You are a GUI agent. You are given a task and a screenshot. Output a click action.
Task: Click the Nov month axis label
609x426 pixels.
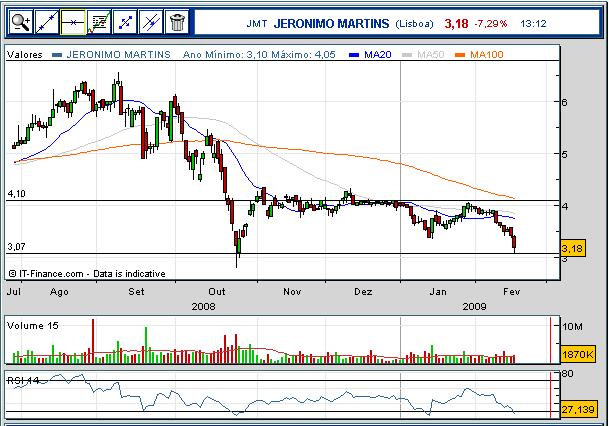(292, 292)
